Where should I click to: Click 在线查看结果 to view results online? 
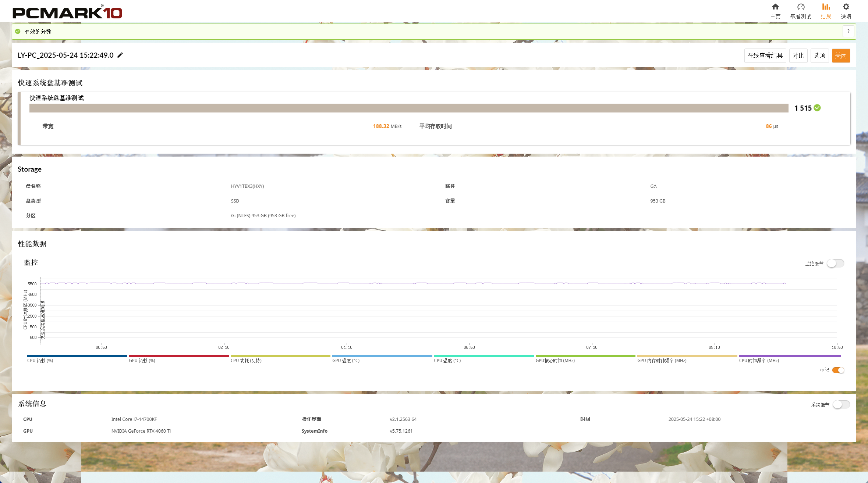coord(765,56)
